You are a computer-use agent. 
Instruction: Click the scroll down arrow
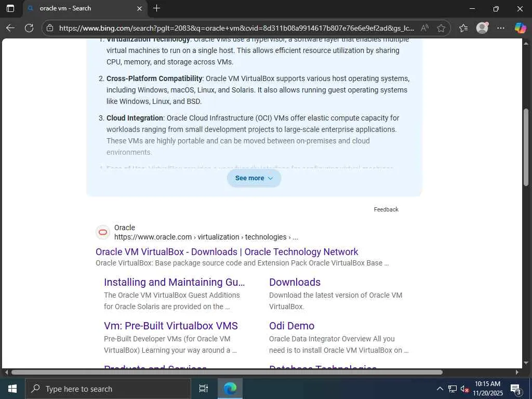[x=526, y=363]
